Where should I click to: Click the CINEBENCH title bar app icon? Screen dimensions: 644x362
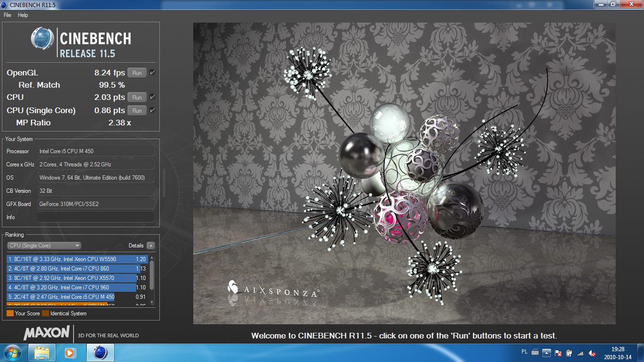[5, 4]
